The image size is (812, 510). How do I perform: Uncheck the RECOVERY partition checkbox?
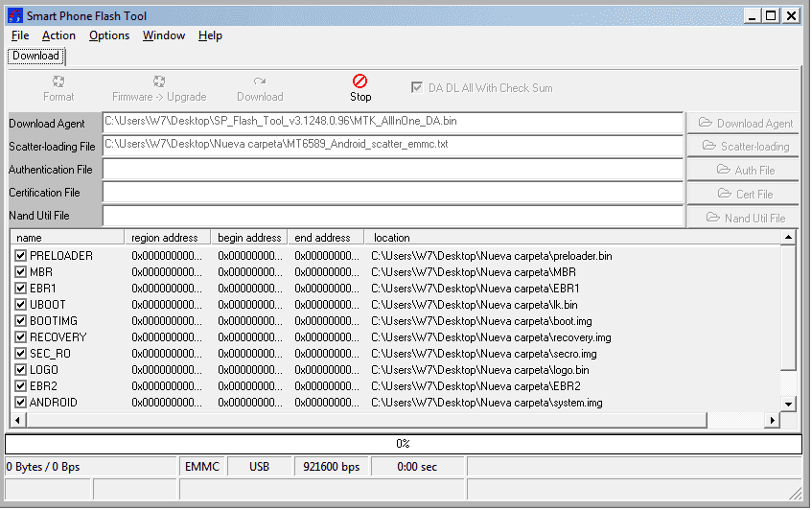pyautogui.click(x=21, y=337)
